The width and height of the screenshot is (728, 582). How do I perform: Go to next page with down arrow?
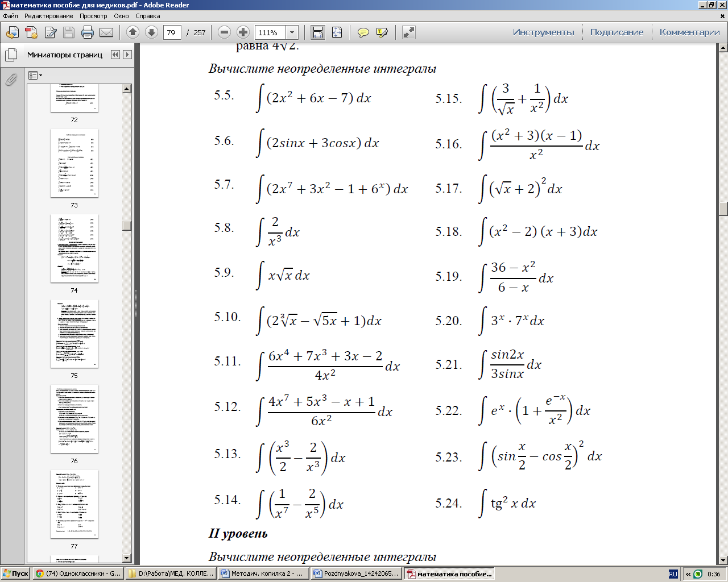(x=151, y=32)
